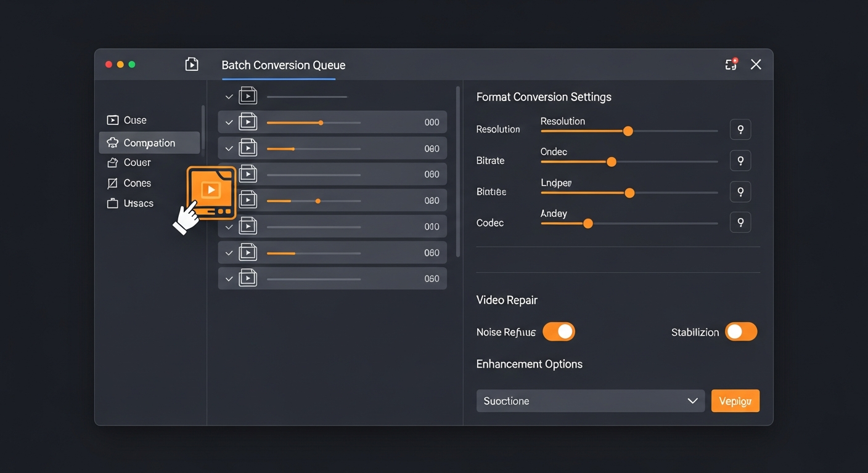
Task: Toggle the Noise Refiiue switch
Action: click(x=559, y=332)
